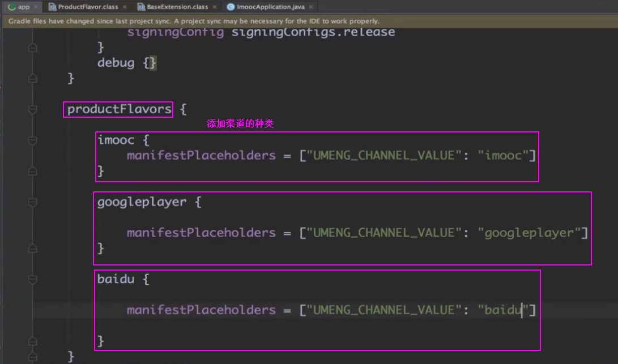Click the fold marker beside the brace above debug
The width and height of the screenshot is (618, 364).
pyautogui.click(x=33, y=48)
